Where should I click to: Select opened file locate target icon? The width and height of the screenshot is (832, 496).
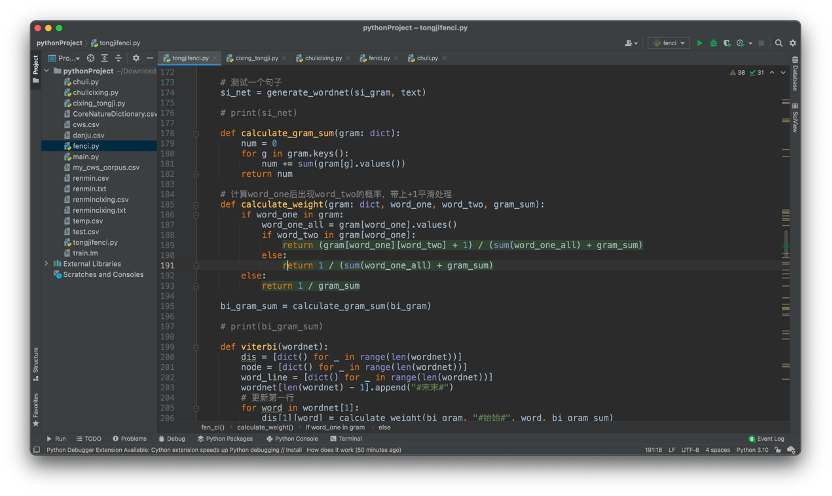coord(91,58)
